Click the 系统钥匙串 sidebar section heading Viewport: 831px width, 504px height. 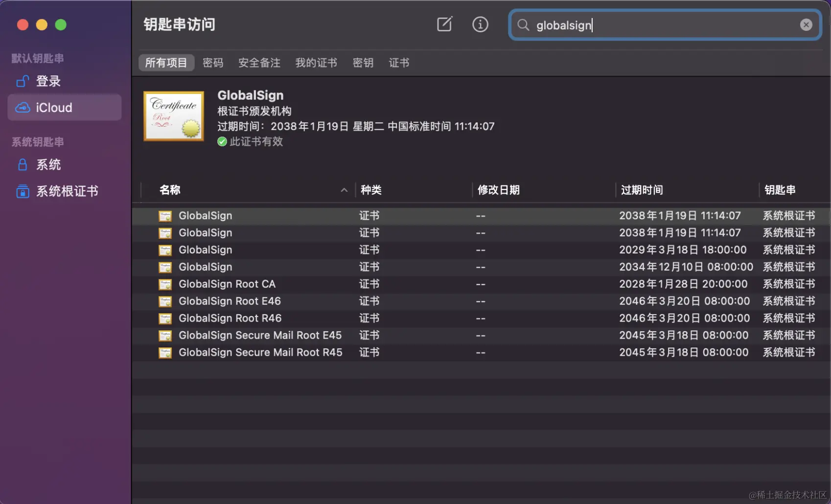[38, 142]
